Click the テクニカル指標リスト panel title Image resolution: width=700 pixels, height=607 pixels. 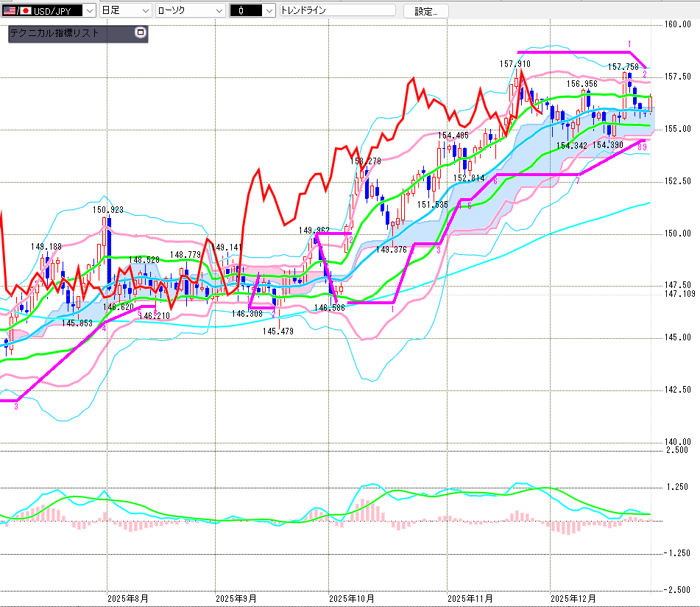[x=54, y=34]
